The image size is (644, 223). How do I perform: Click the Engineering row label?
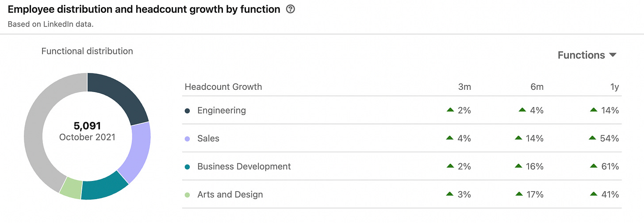[x=222, y=111]
